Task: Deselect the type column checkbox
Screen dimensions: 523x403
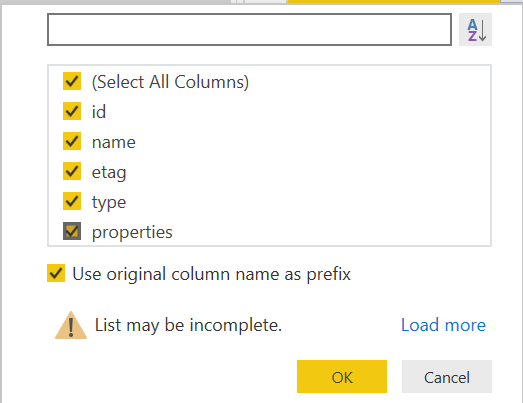Action: (x=72, y=201)
